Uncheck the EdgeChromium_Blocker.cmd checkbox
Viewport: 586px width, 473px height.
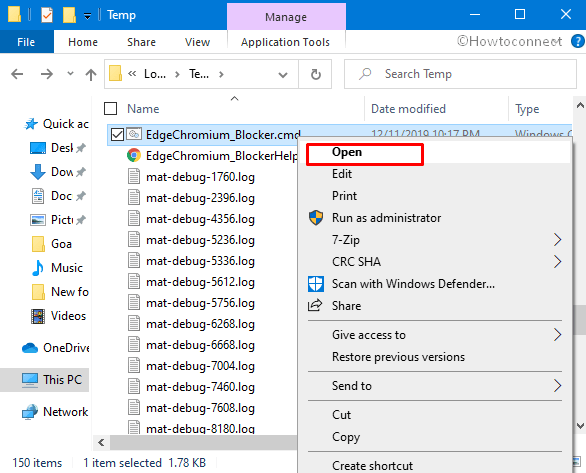click(x=117, y=134)
